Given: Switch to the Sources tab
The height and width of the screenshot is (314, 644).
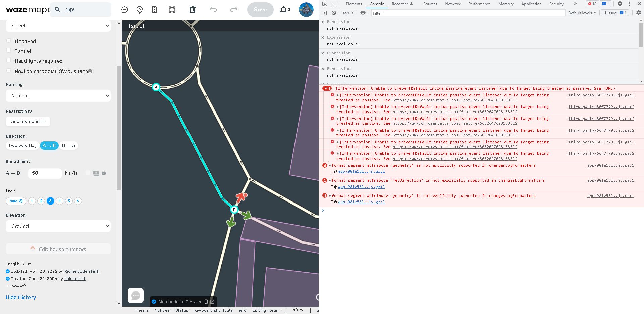Looking at the screenshot, I should coord(430,4).
